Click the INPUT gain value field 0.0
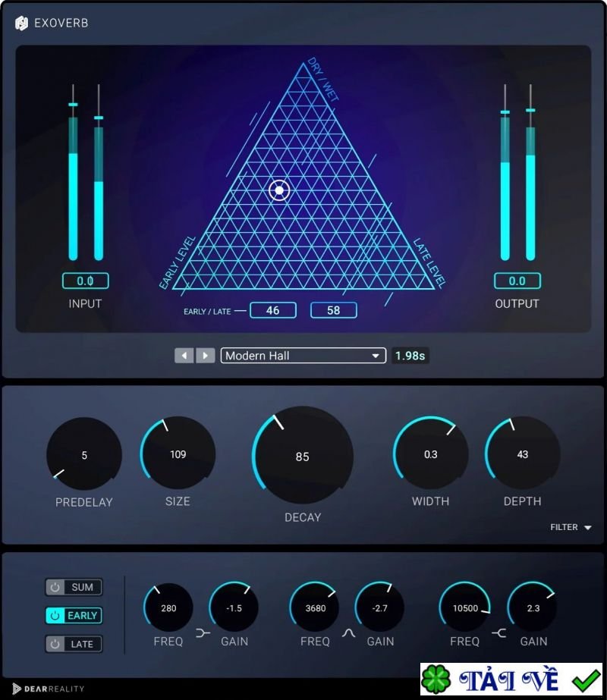 (x=85, y=281)
